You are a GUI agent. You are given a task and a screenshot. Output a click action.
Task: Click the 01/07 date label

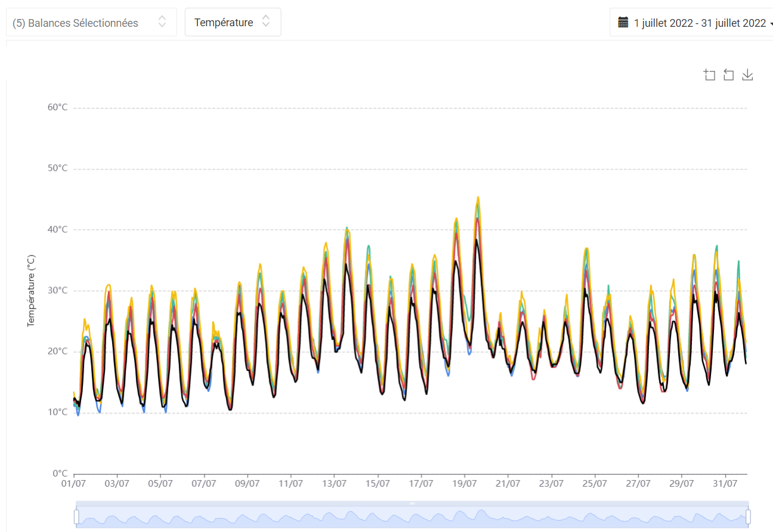[x=74, y=484]
